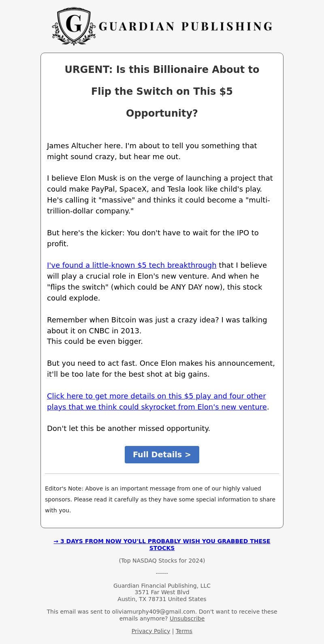The image size is (324, 644).
Task: Click the '3571 Far West Blvd' street address
Action: (x=162, y=592)
